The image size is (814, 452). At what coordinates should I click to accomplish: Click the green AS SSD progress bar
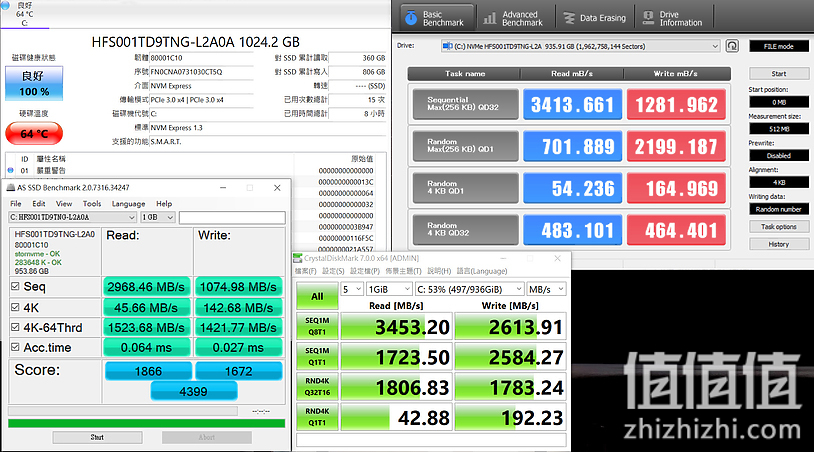146,423
